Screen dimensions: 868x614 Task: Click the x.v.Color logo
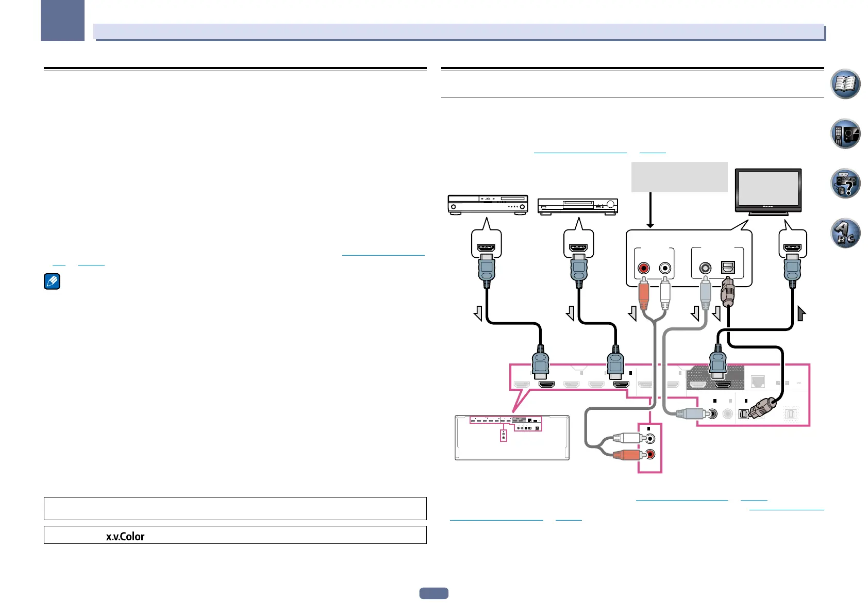pos(125,536)
